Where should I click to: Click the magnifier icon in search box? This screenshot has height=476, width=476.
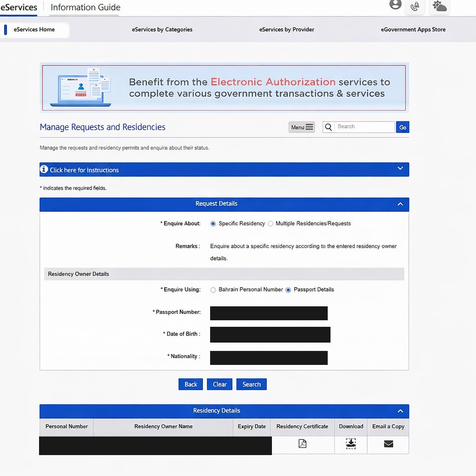tap(329, 127)
